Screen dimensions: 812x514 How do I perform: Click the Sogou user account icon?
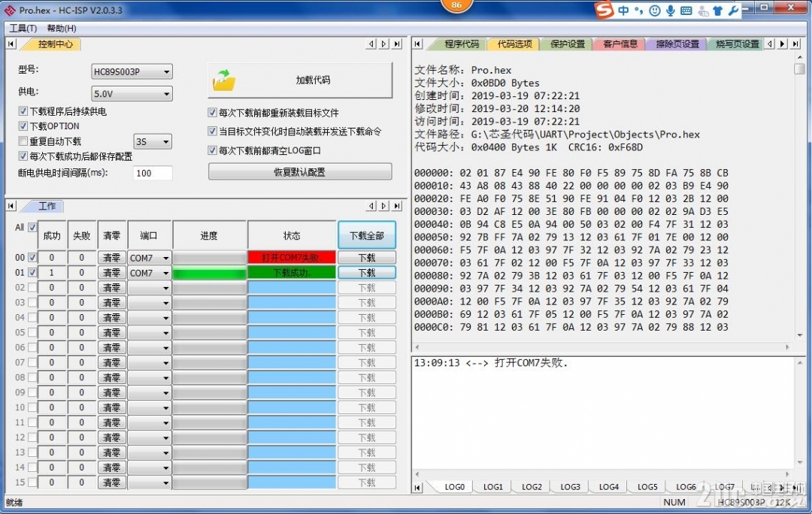pyautogui.click(x=703, y=11)
